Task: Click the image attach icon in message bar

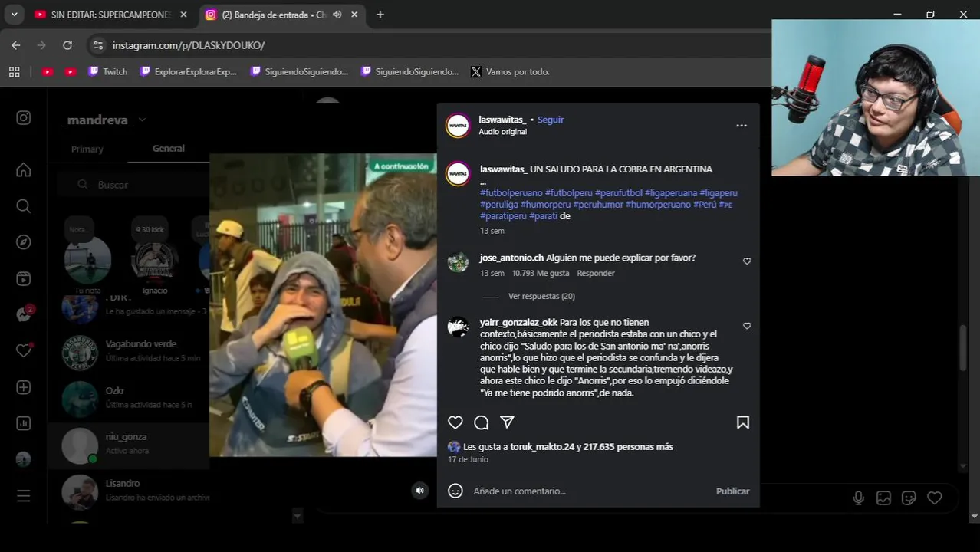Action: pyautogui.click(x=883, y=498)
